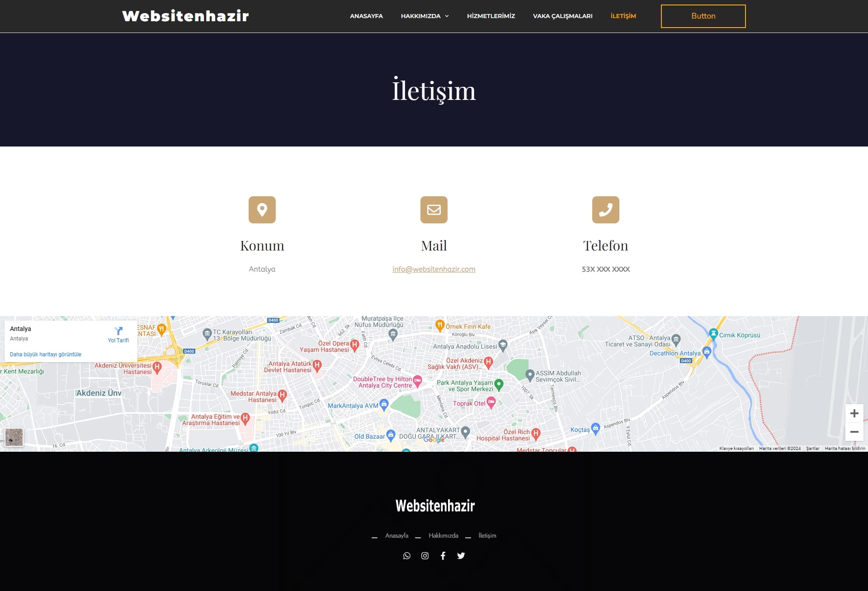Click the info@websitenhazir.com email link
This screenshot has height=591, width=868.
pyautogui.click(x=434, y=269)
